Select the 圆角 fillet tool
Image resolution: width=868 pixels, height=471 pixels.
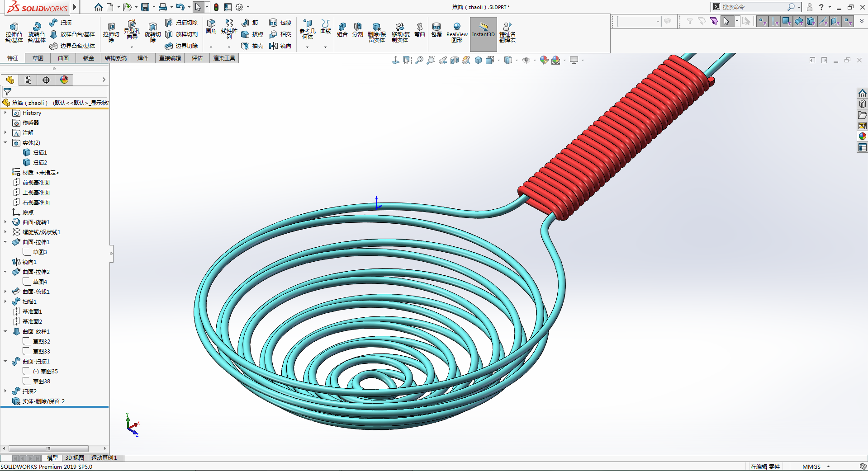click(x=211, y=27)
